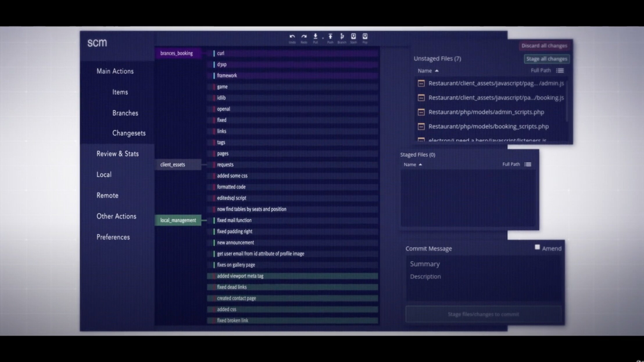
Task: Push commits with the Push icon
Action: coord(330,37)
